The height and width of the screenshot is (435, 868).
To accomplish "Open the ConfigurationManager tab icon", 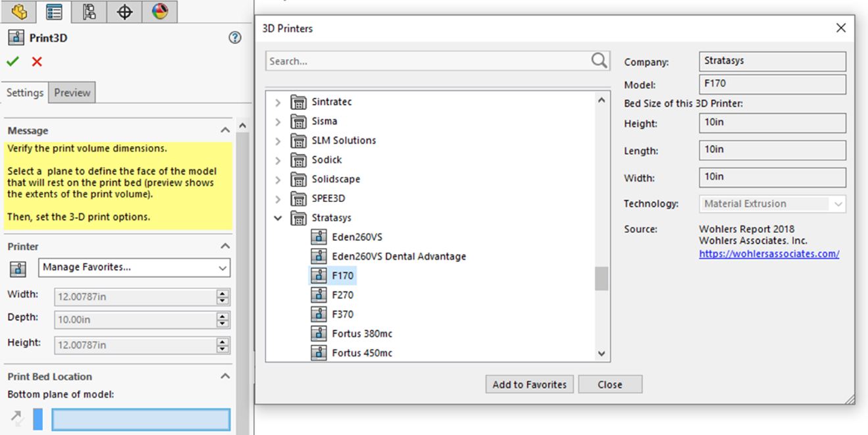I will pyautogui.click(x=89, y=12).
